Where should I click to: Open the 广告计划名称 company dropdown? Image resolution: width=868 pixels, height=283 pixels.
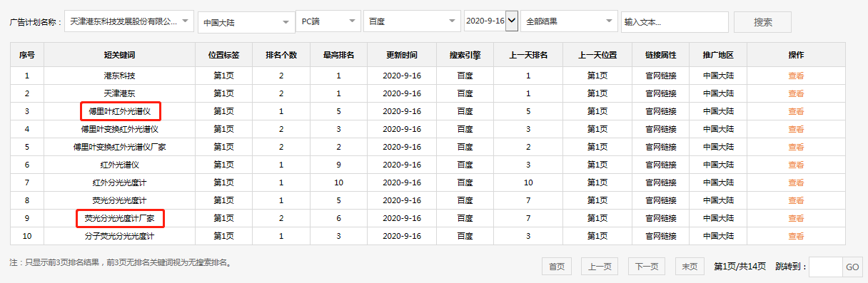tap(128, 21)
